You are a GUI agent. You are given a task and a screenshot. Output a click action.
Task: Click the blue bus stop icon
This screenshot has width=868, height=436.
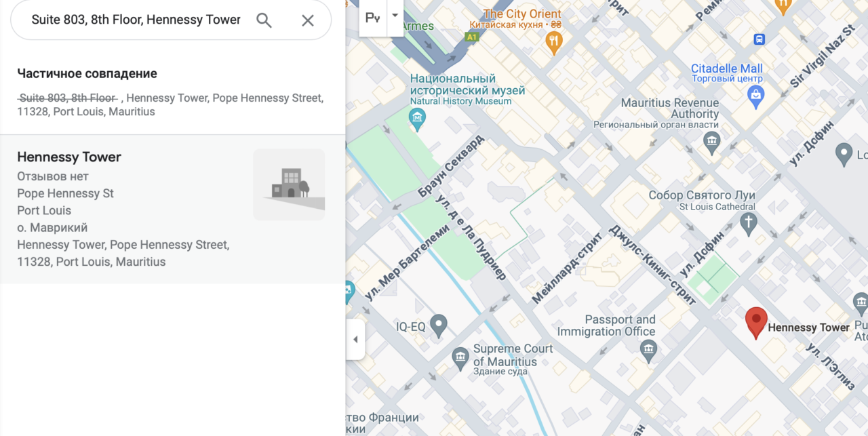(x=759, y=39)
